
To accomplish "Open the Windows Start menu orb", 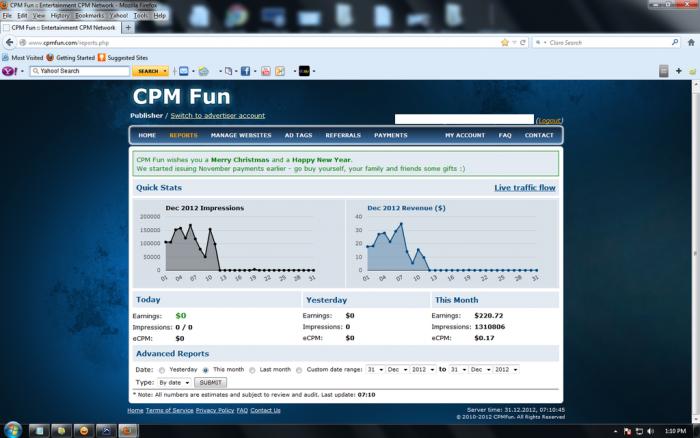I will [x=12, y=430].
